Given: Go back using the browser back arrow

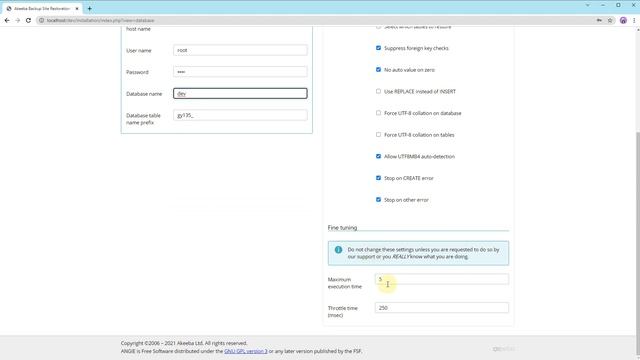Looking at the screenshot, I should point(7,20).
